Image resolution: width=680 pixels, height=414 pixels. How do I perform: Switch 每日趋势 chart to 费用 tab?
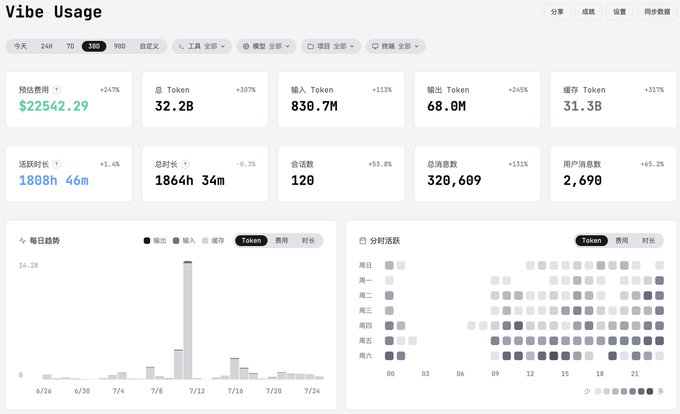(x=281, y=241)
